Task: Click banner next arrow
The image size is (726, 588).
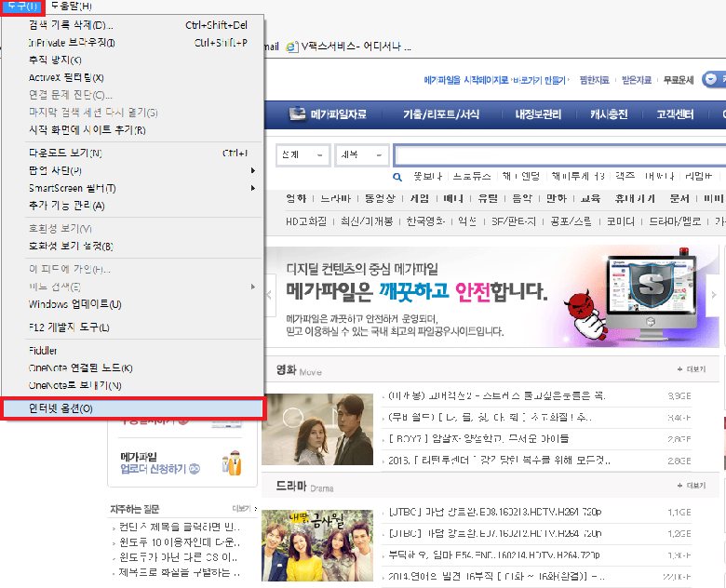Action: [714, 295]
